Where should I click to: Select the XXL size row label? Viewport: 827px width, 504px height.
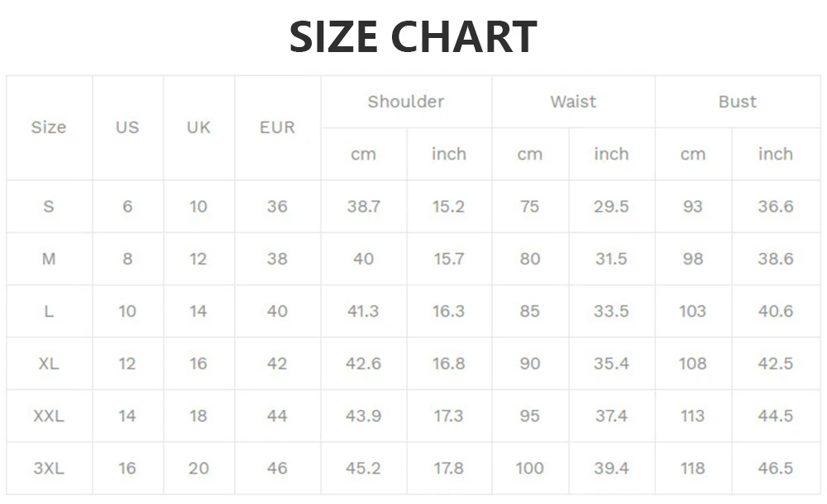49,416
